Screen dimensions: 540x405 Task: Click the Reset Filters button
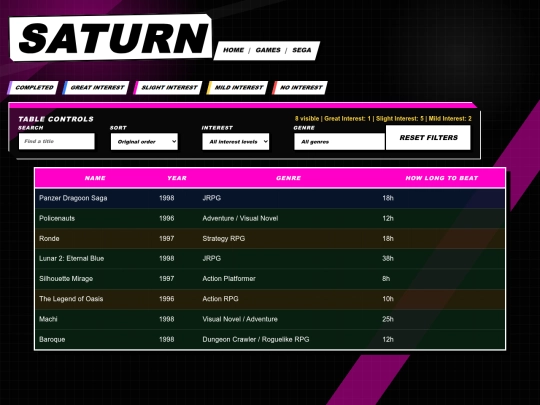pyautogui.click(x=428, y=137)
